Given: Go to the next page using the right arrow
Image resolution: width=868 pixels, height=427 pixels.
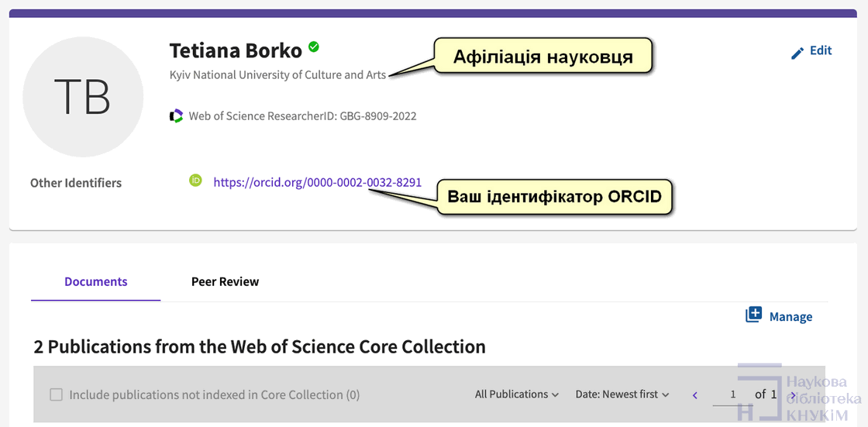Looking at the screenshot, I should pyautogui.click(x=793, y=395).
